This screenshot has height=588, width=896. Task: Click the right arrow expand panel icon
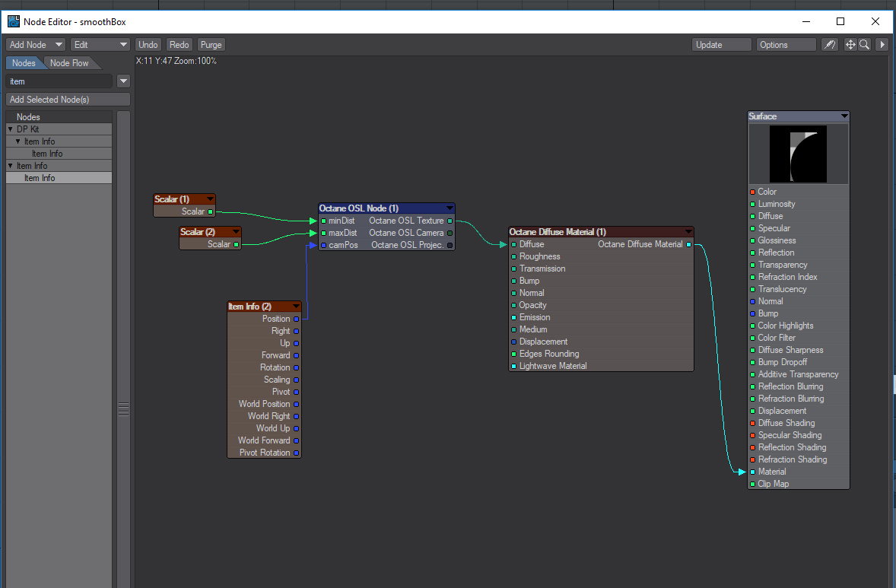click(882, 45)
